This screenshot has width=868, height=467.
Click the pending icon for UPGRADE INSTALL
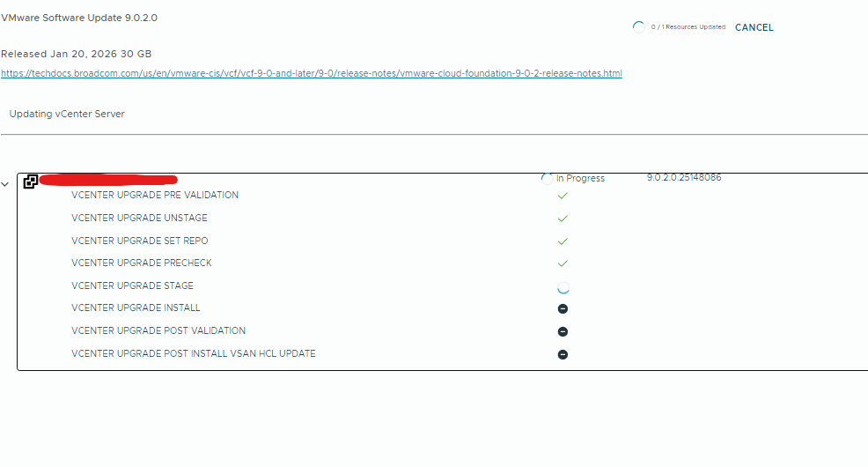pyautogui.click(x=563, y=308)
